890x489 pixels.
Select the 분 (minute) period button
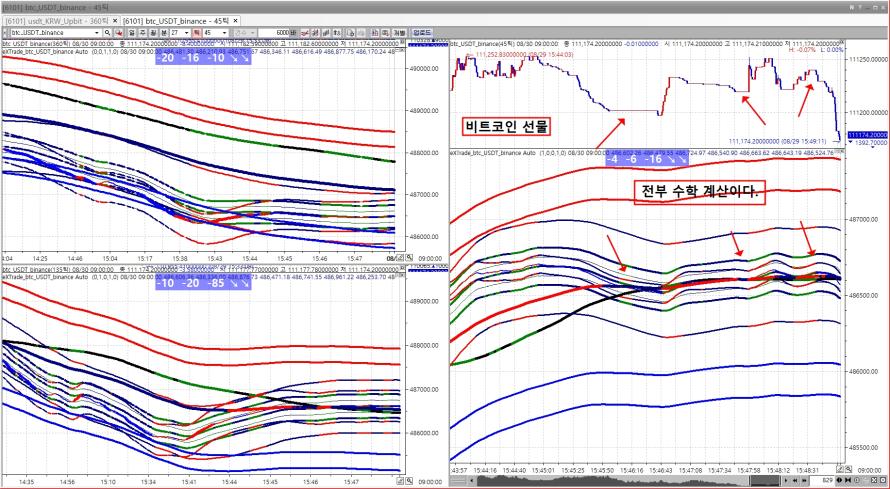(164, 32)
